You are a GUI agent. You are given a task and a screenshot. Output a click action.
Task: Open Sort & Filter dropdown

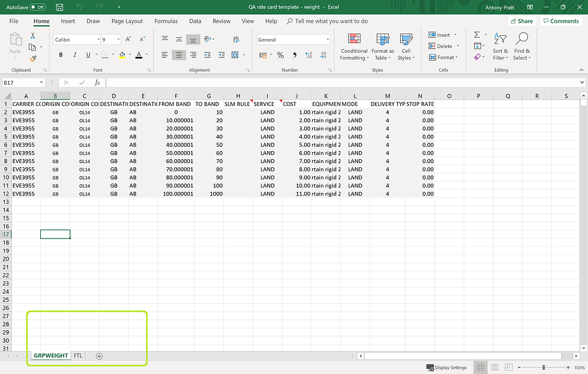(500, 47)
